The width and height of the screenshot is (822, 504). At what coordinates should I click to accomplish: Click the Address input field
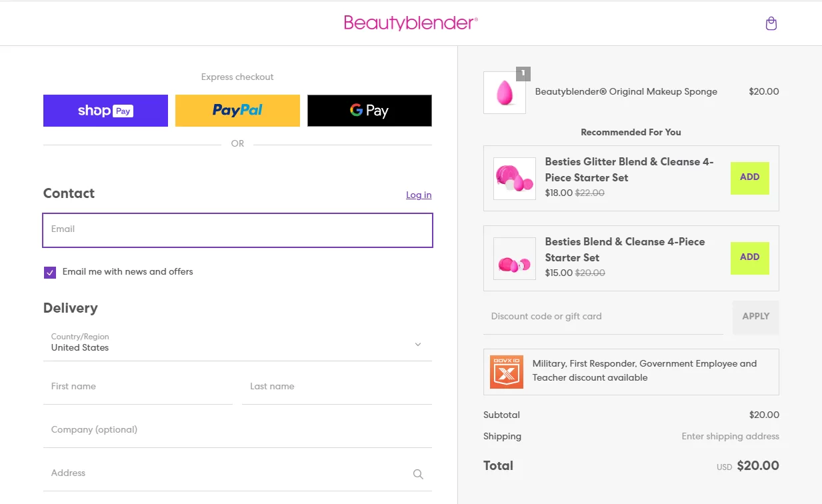237,473
